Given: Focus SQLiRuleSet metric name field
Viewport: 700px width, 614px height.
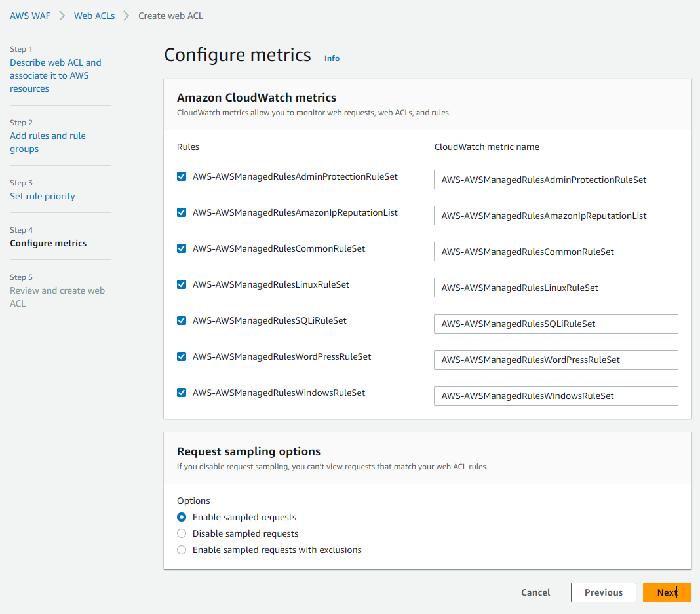Looking at the screenshot, I should 556,324.
